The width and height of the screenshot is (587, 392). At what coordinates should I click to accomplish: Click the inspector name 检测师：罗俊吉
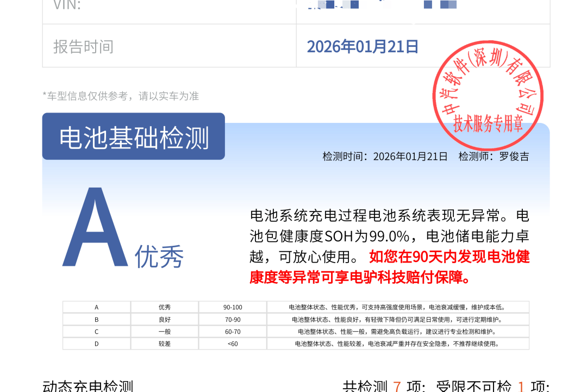[494, 157]
